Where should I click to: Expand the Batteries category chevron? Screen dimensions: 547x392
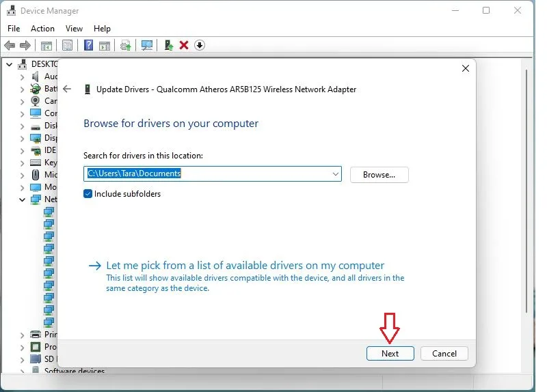[22, 89]
